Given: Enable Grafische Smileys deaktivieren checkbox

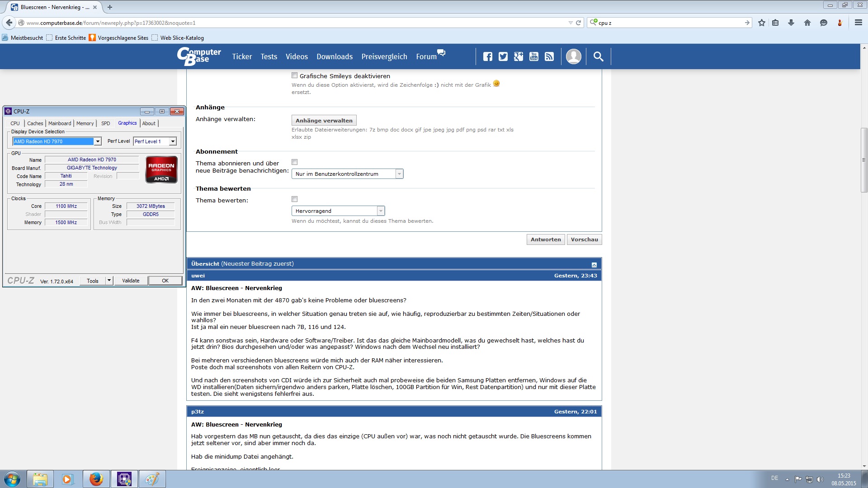Looking at the screenshot, I should [295, 75].
